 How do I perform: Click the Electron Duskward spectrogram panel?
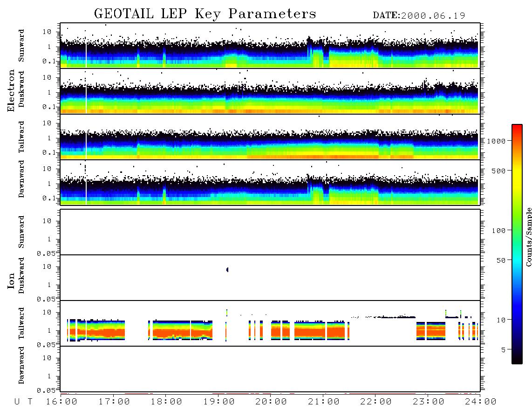270,91
